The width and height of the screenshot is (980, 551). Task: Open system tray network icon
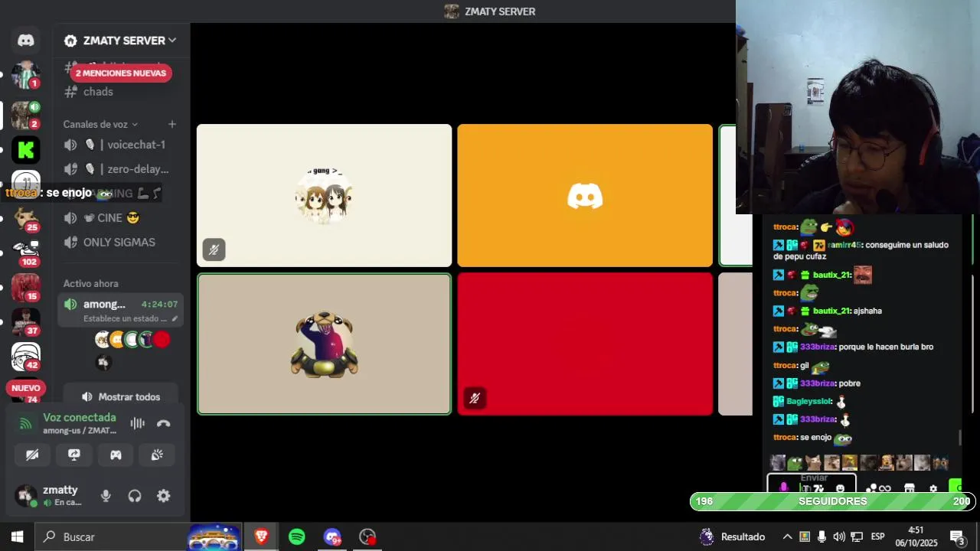tap(857, 536)
